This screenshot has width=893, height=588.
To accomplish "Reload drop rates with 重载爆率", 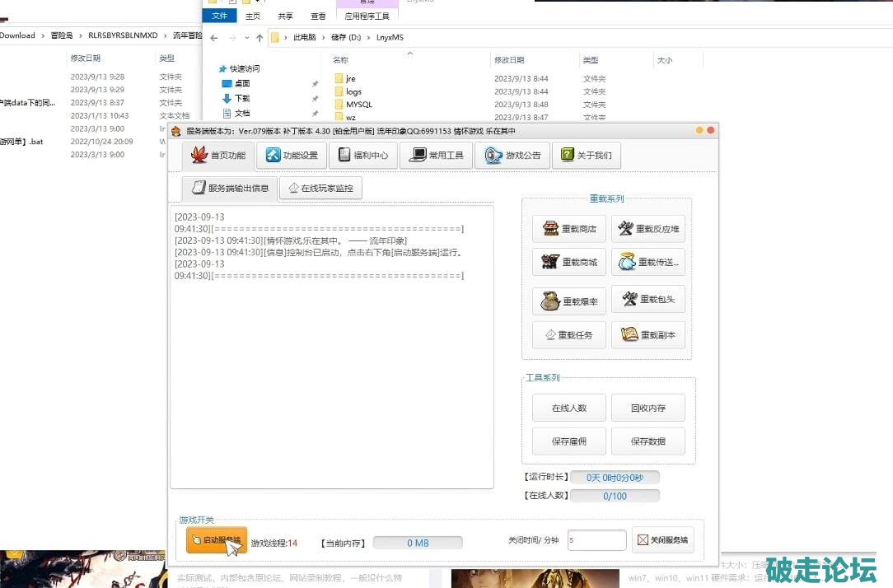I will [x=569, y=301].
